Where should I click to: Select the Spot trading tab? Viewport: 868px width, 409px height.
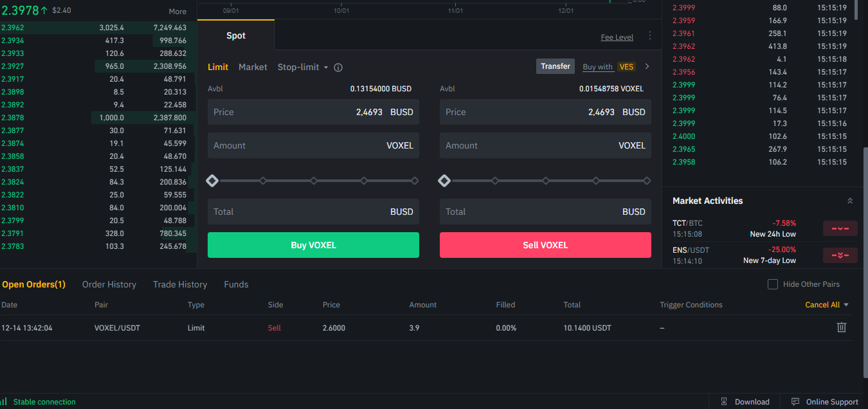(236, 35)
